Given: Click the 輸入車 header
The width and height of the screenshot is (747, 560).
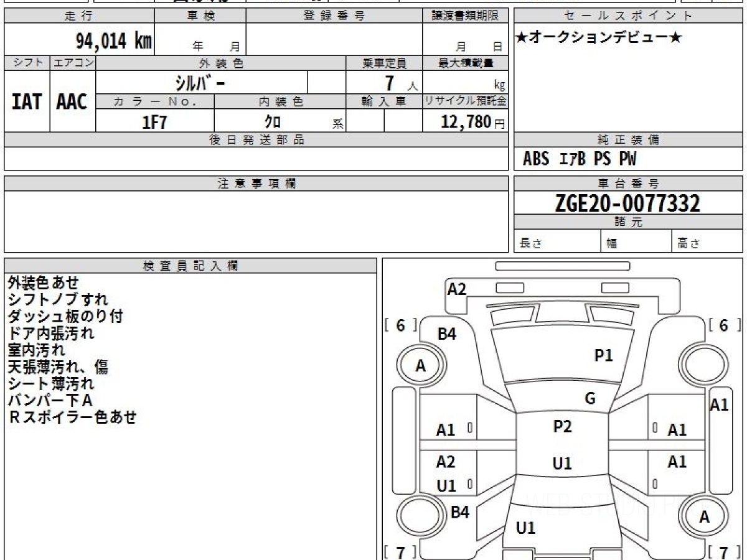Looking at the screenshot, I should coord(384,102).
